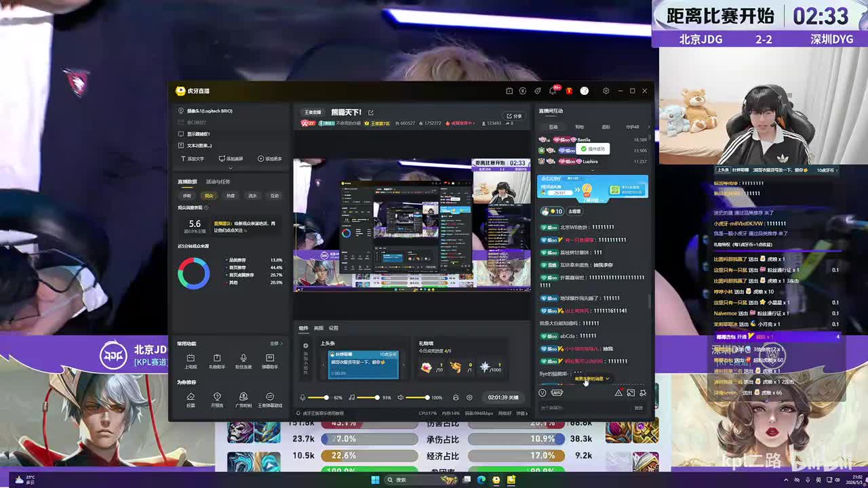The height and width of the screenshot is (488, 868).
Task: Switch to the 设置 tab below preview
Action: point(333,328)
